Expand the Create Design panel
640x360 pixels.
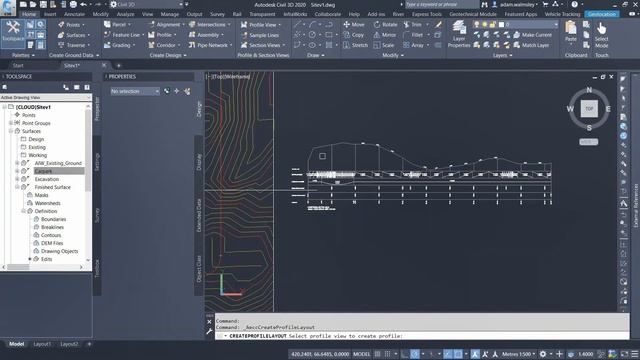(168, 55)
